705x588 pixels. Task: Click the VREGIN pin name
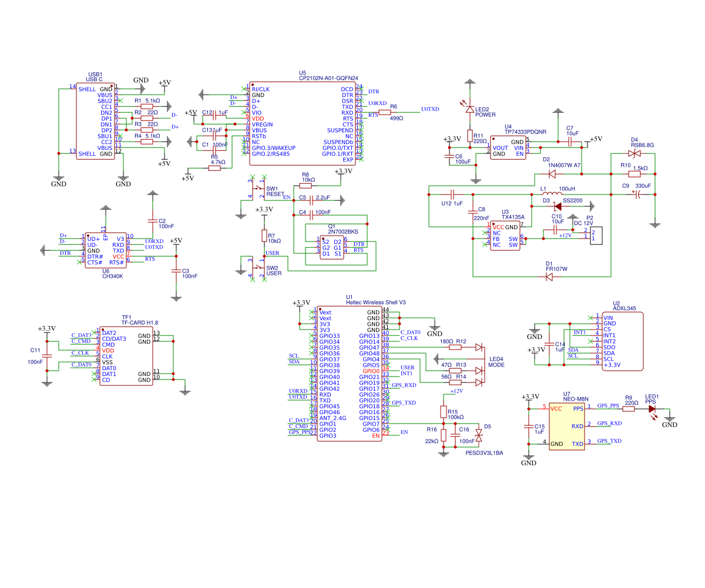pyautogui.click(x=262, y=125)
